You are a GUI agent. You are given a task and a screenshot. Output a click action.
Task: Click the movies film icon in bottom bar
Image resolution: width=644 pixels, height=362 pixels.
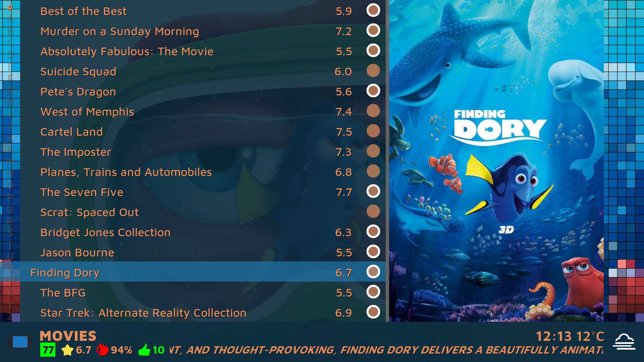click(x=20, y=342)
